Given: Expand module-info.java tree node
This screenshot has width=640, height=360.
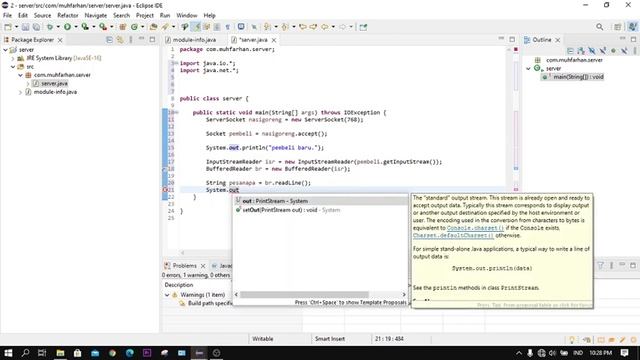Looking at the screenshot, I should [x=20, y=92].
